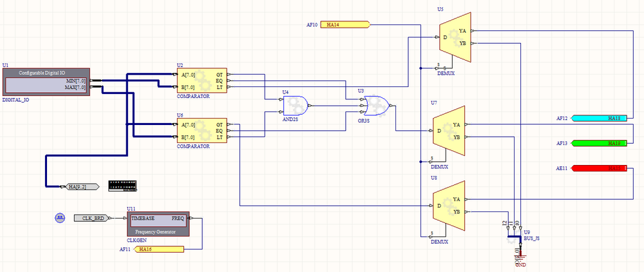The width and height of the screenshot is (644, 272).
Task: Click the U2 comparator component
Action: pos(202,81)
